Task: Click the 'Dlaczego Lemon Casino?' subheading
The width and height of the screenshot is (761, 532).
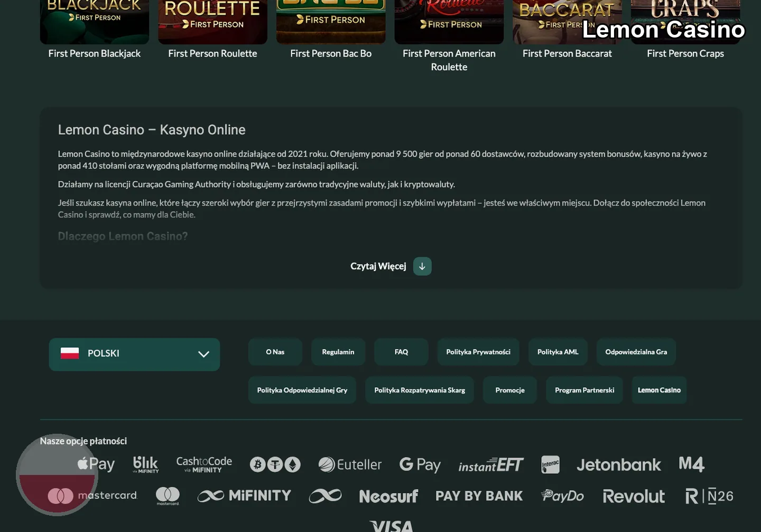Action: 123,236
